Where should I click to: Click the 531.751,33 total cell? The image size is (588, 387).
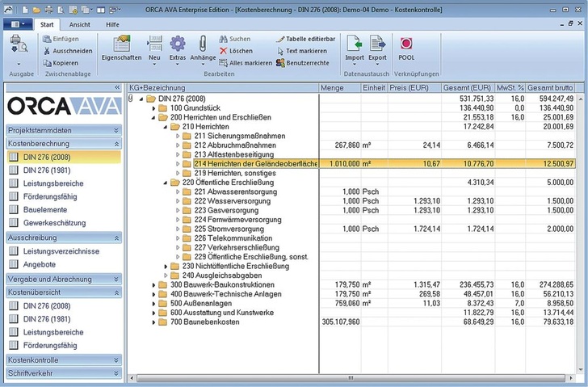(468, 99)
